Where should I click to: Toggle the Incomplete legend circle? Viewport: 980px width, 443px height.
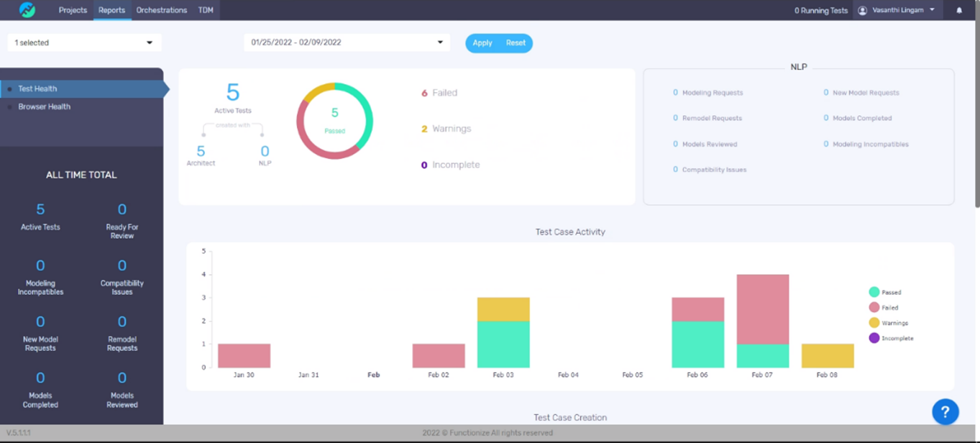point(874,338)
